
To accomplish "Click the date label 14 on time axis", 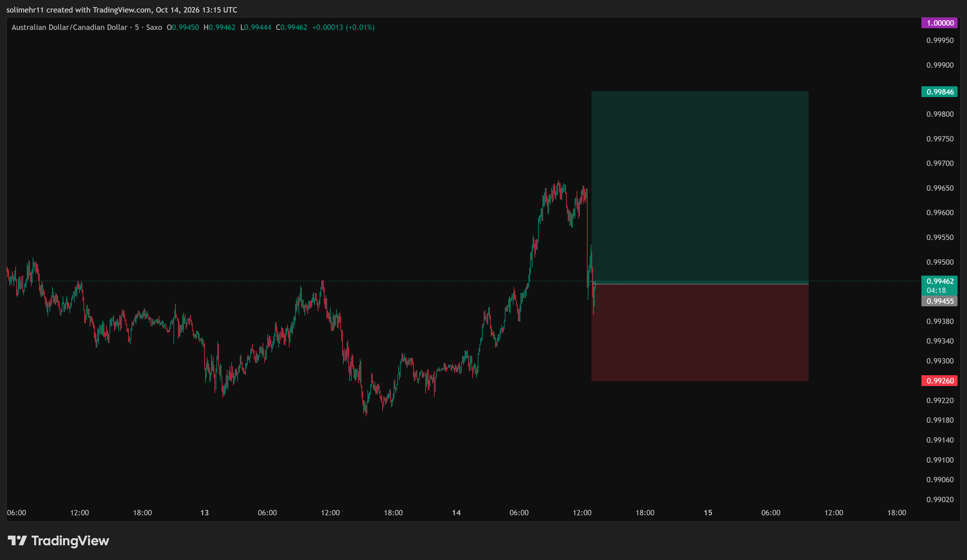I will pyautogui.click(x=456, y=513).
